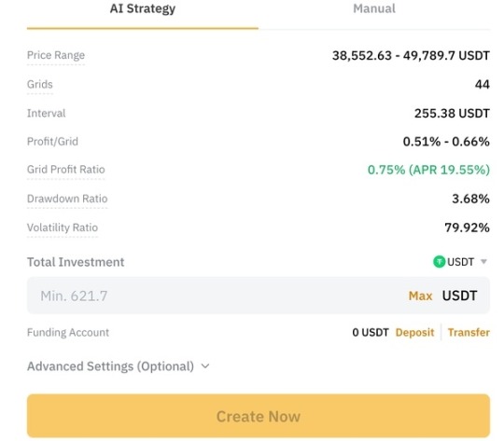Show the Price Range tooltip label
The width and height of the screenshot is (504, 441).
coord(56,55)
